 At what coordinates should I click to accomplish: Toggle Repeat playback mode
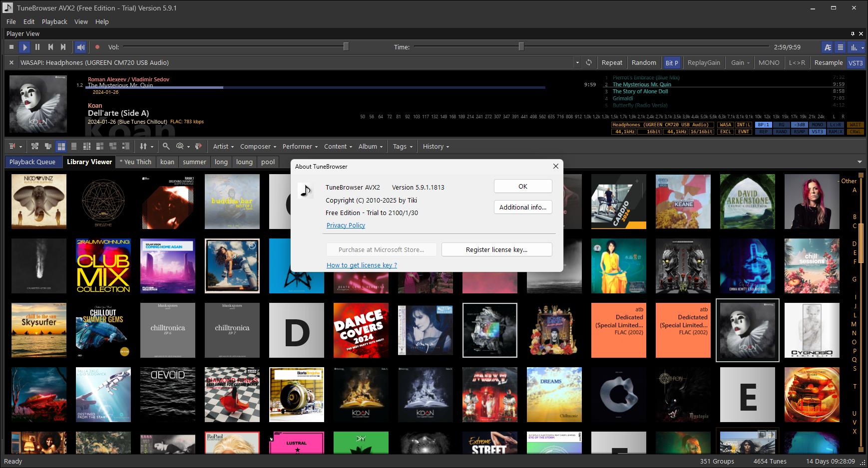click(612, 62)
